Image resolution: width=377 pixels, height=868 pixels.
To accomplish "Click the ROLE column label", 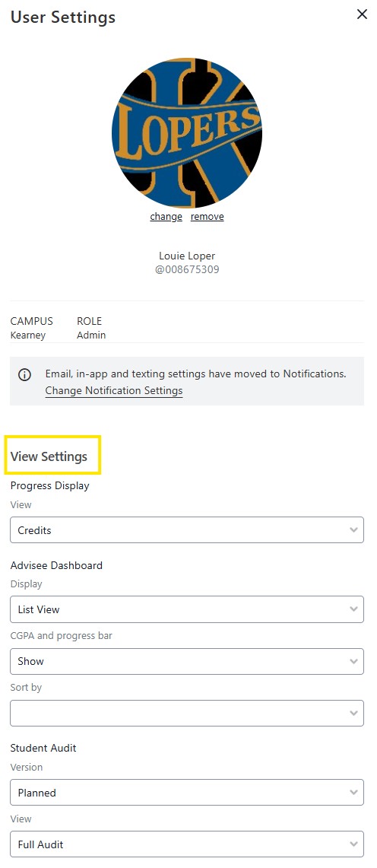I will click(x=90, y=322).
